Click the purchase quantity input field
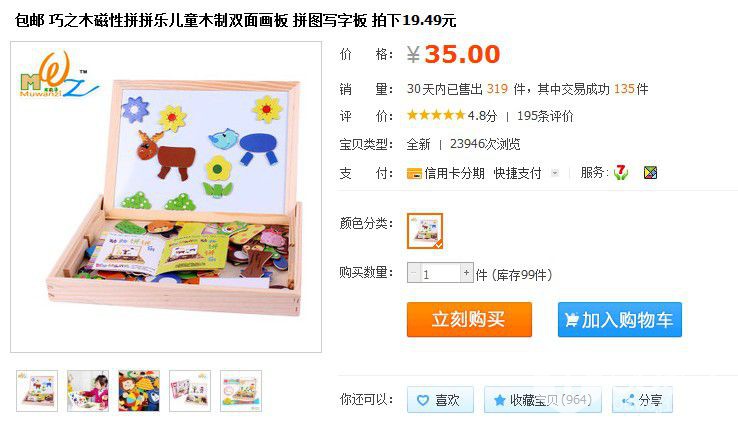Screen dimensions: 738x421 pos(440,273)
